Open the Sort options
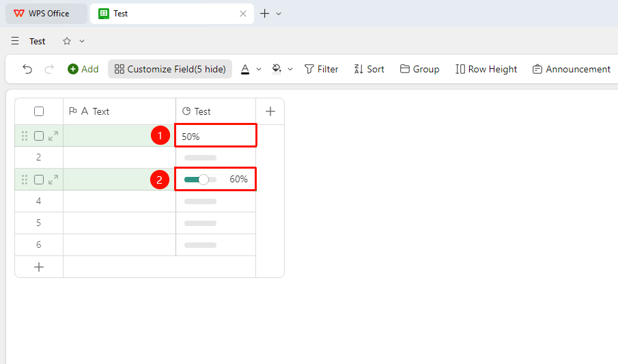The width and height of the screenshot is (618, 364). [x=369, y=69]
